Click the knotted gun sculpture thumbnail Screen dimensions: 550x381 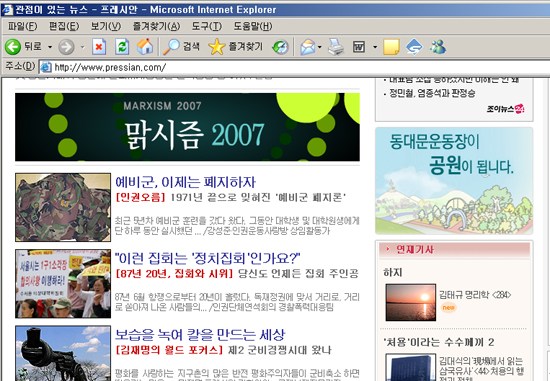coord(63,353)
